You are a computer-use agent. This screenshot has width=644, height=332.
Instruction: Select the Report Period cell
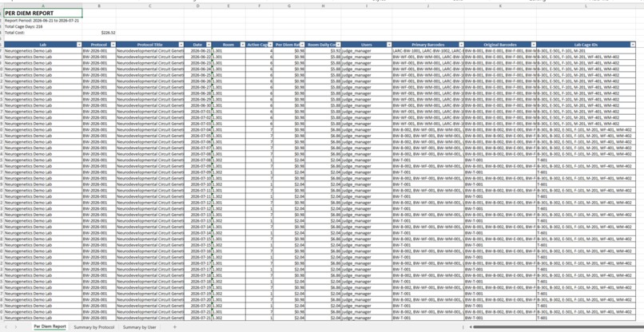pos(43,20)
